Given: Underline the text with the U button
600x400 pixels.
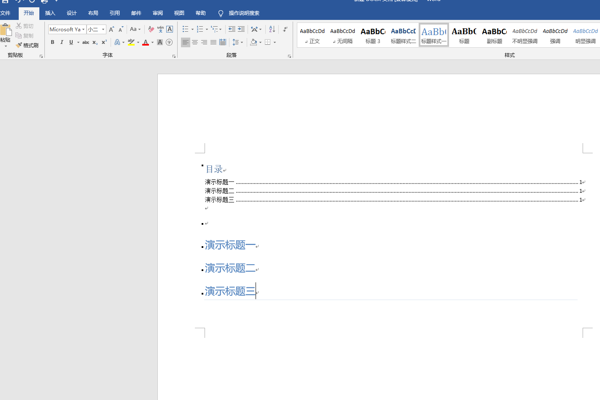Looking at the screenshot, I should (71, 42).
